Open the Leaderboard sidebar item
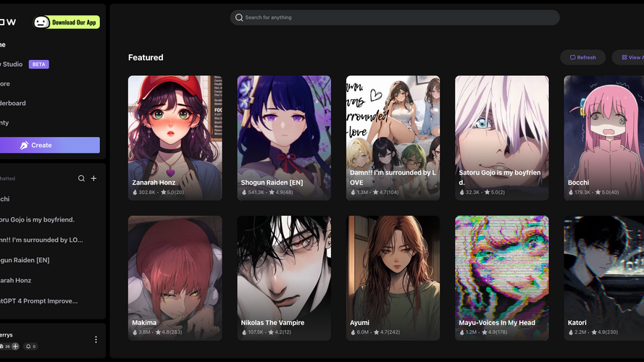Screen dimensions: 644x362 tap(13, 103)
